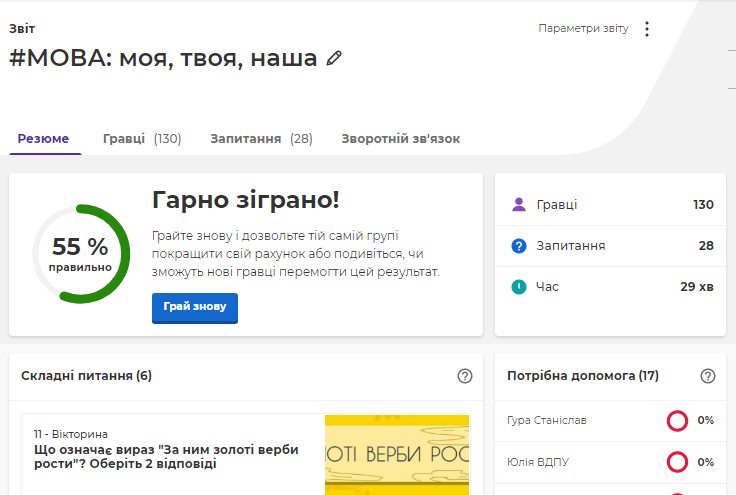Open help icon for Складні питання

(x=464, y=376)
